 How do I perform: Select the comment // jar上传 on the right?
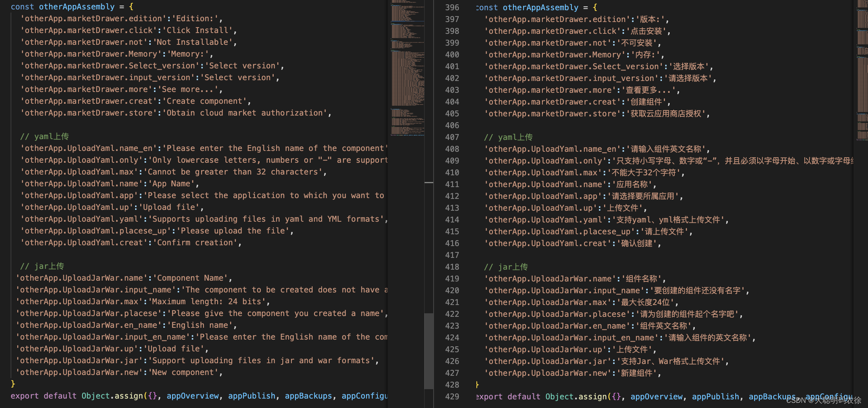pyautogui.click(x=507, y=266)
